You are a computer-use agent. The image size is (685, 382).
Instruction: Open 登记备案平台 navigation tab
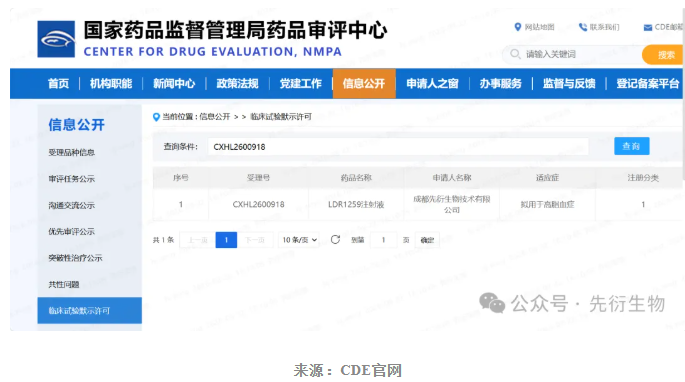point(648,83)
